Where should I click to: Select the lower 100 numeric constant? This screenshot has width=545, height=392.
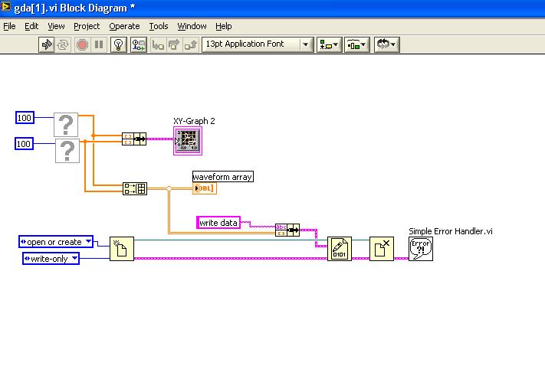pos(24,144)
